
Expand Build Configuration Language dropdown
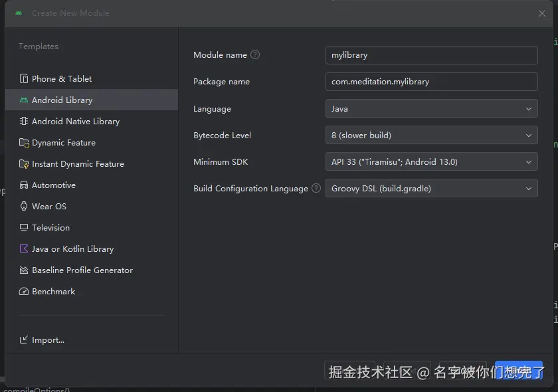tap(431, 188)
